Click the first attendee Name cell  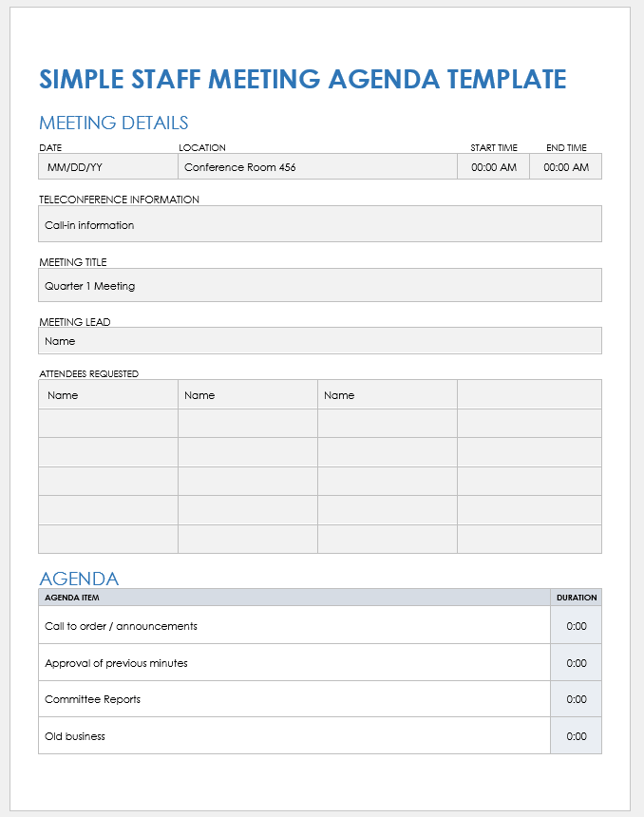coord(107,395)
